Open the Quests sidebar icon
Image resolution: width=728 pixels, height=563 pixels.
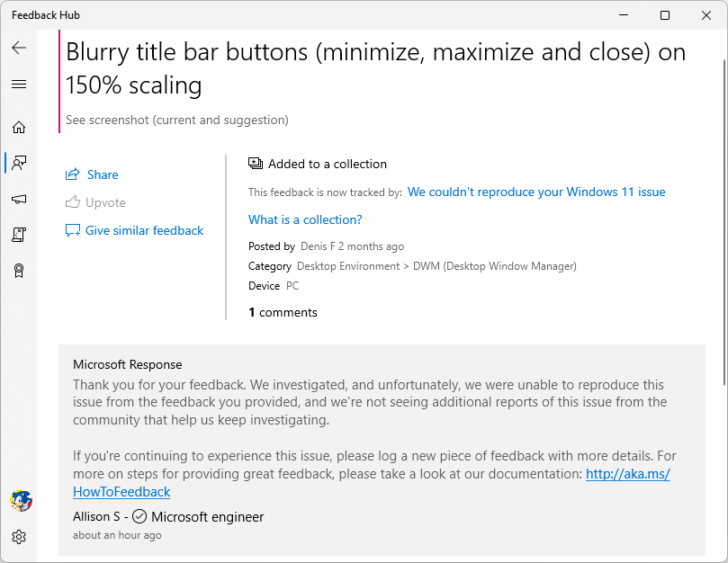(x=19, y=235)
